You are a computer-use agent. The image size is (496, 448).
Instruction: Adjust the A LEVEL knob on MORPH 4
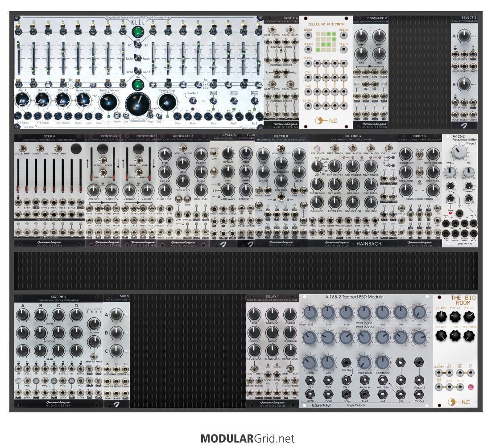pyautogui.click(x=22, y=315)
